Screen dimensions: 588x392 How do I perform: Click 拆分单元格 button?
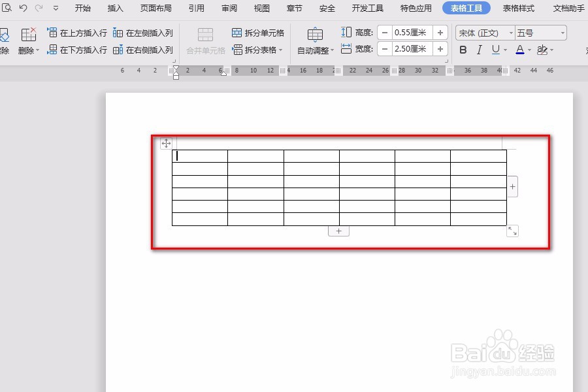258,33
